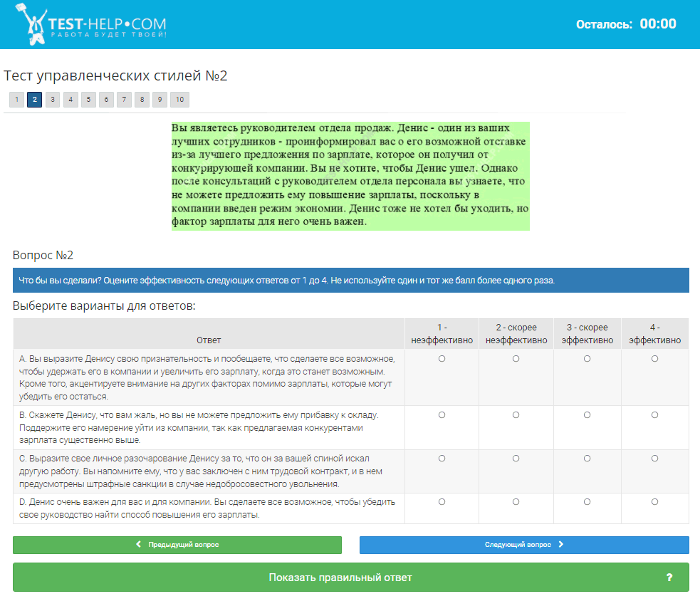The image size is (700, 606).
Task: Rate answer A as 2 - скорее неэффективно
Action: [x=516, y=359]
